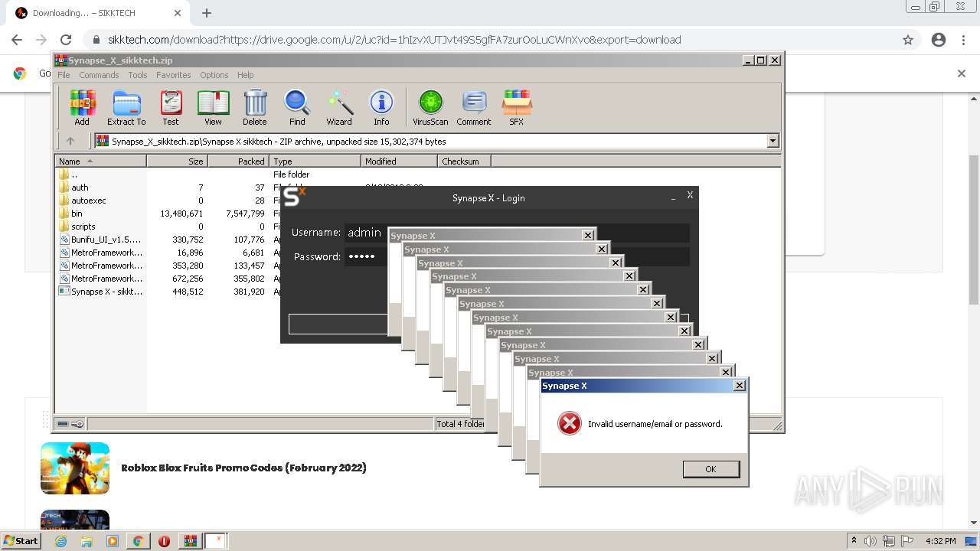This screenshot has width=980, height=551.
Task: Open Chrome profile avatar
Action: pos(939,40)
